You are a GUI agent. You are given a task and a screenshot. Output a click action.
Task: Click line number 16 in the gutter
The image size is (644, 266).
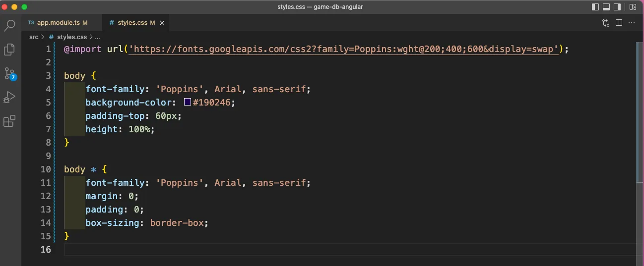[46, 250]
